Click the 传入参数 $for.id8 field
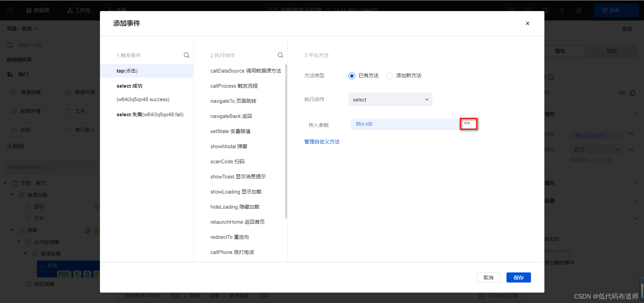 [x=405, y=124]
